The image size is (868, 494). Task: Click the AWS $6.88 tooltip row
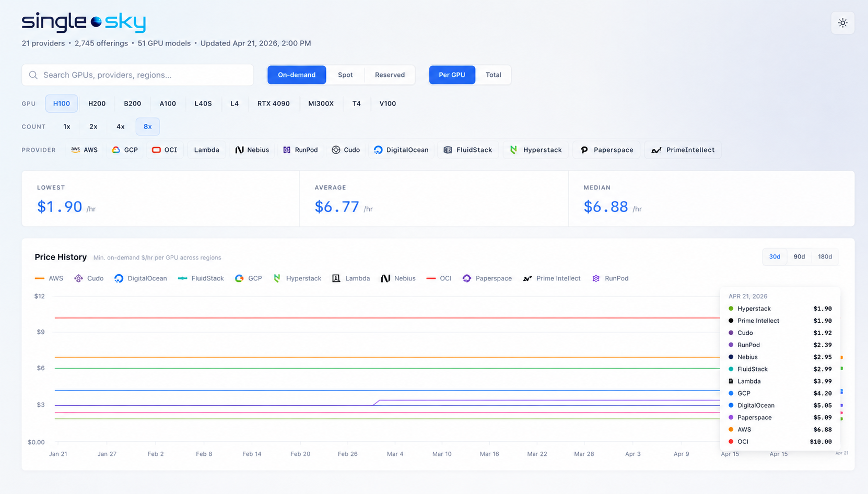pos(780,430)
